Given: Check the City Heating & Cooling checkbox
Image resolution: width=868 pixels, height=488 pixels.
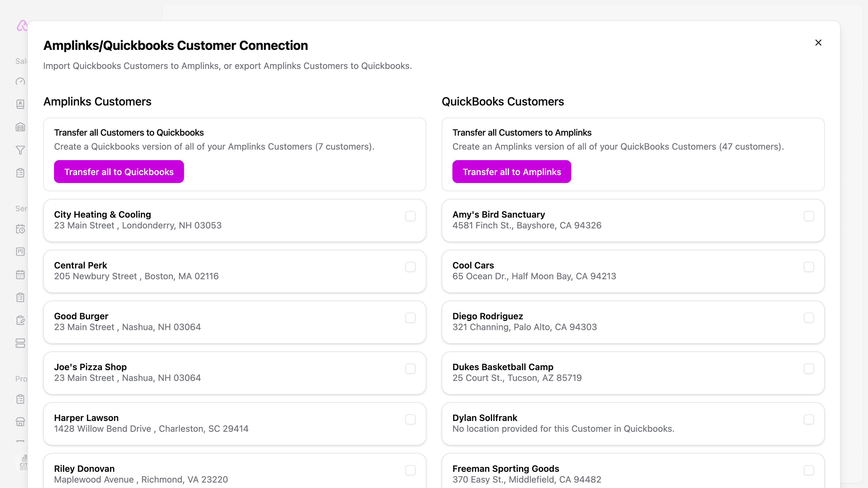Looking at the screenshot, I should click(410, 216).
